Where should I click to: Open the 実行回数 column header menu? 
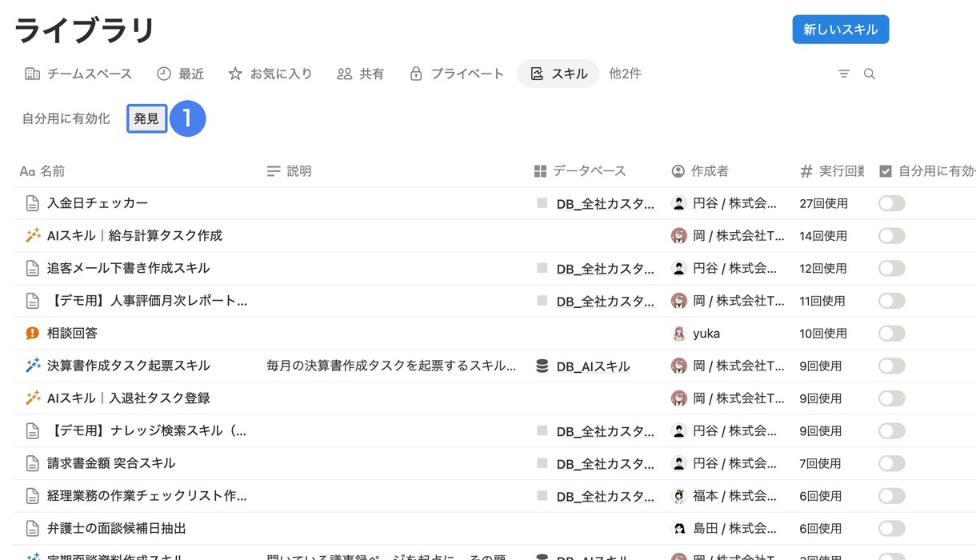point(832,171)
